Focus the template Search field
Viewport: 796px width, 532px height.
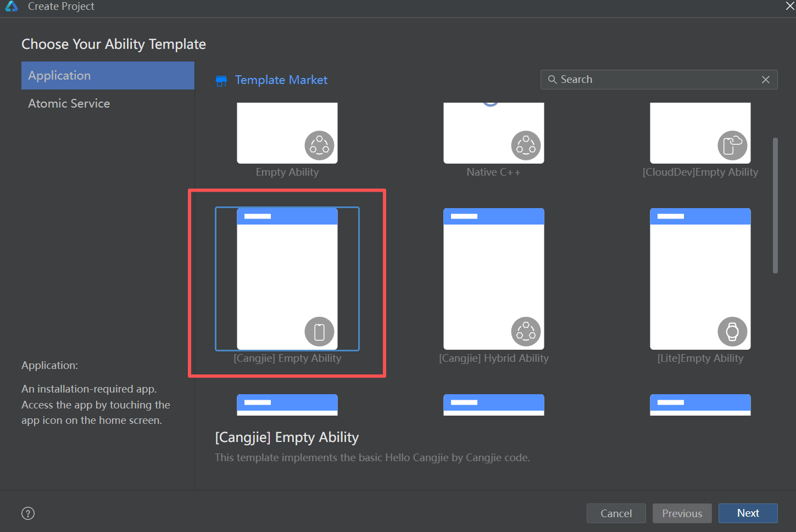click(x=659, y=80)
